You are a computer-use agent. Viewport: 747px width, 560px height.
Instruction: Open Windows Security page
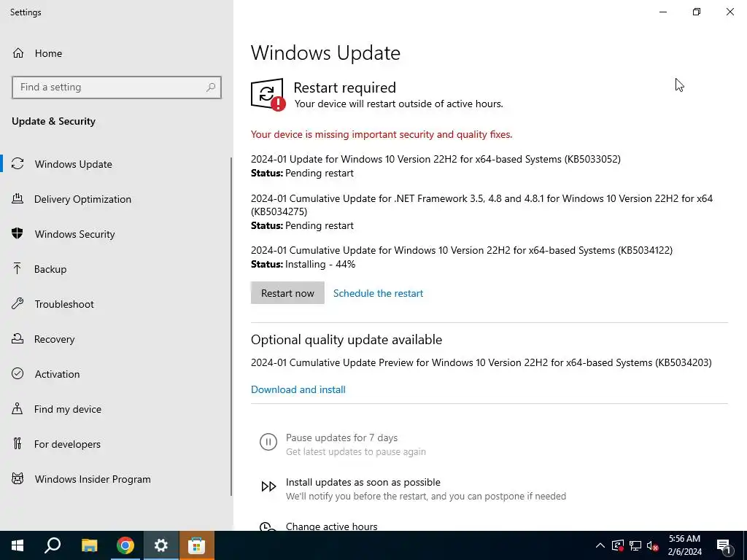[116, 234]
